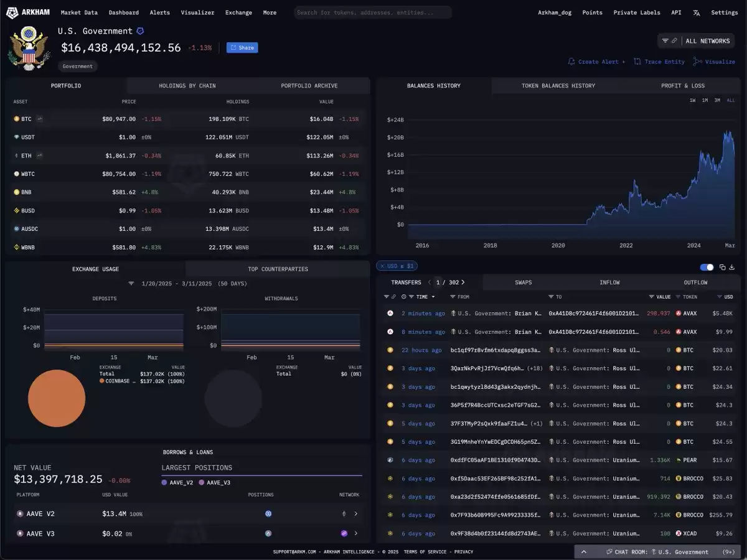Image resolution: width=747 pixels, height=560 pixels.
Task: Remove the USD ≥ $1 filter chip
Action: [x=382, y=266]
